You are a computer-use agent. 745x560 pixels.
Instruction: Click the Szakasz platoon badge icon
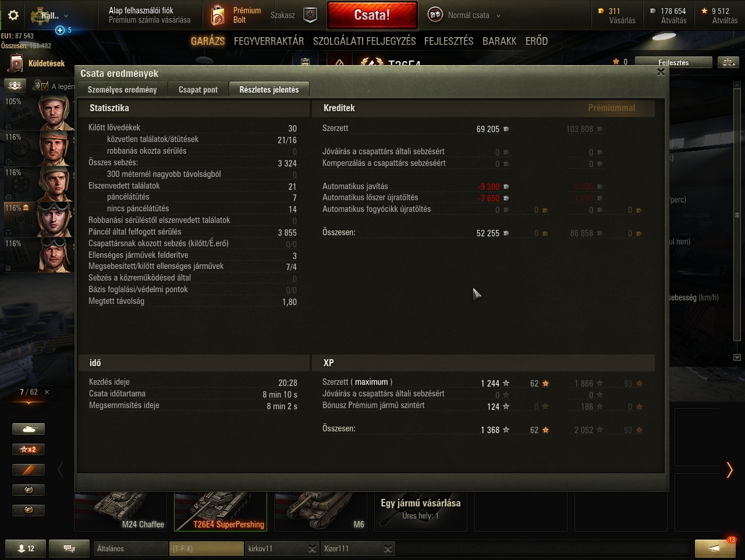(x=311, y=16)
